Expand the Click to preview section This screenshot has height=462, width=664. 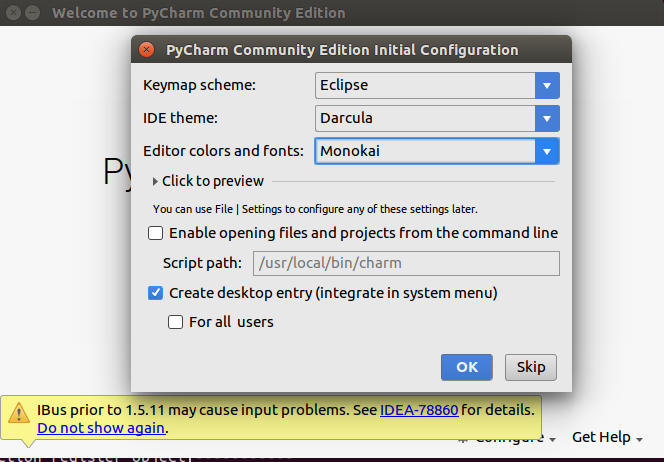(208, 181)
